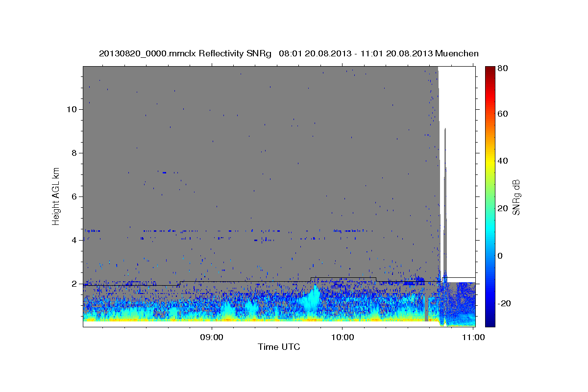Click the 'SNRg dB' colorbar label
This screenshot has height=392, width=588.
[x=516, y=197]
